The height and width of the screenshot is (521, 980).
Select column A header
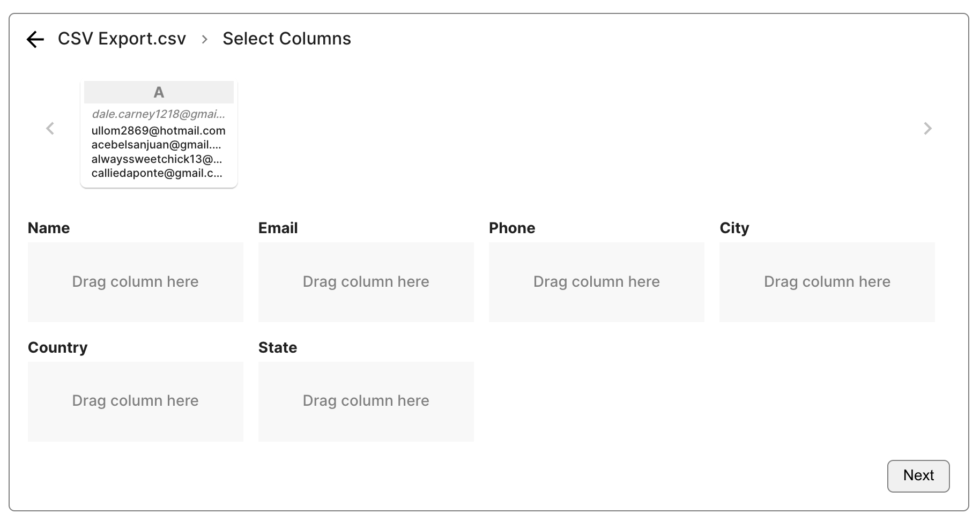tap(159, 93)
